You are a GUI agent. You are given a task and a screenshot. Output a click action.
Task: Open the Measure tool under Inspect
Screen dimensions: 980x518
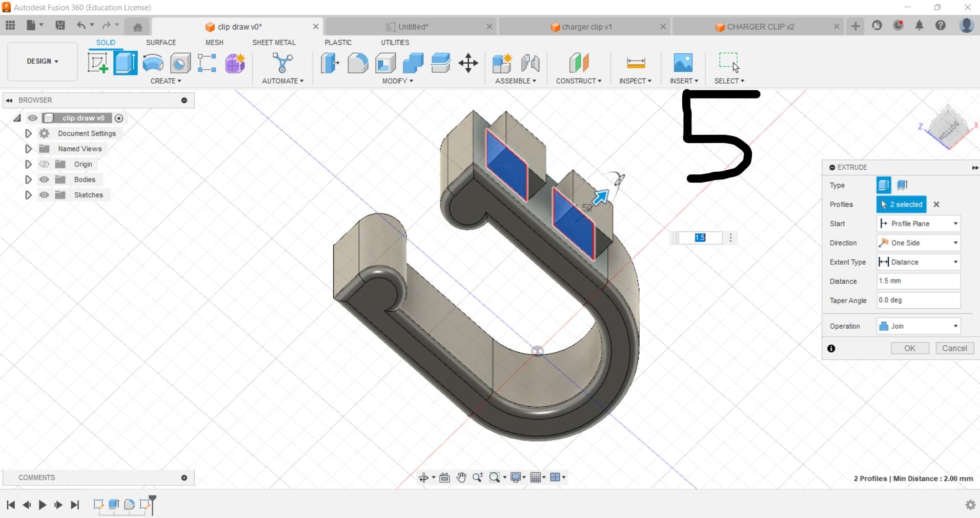[635, 63]
